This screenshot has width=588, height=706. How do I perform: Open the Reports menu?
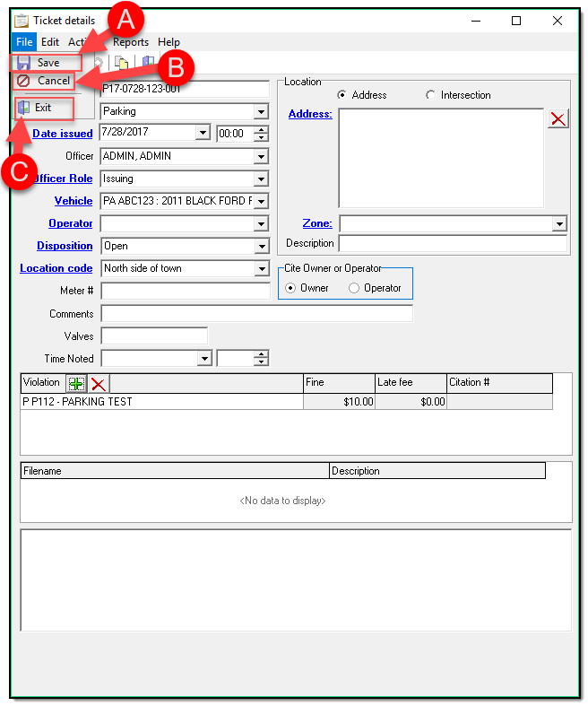pyautogui.click(x=131, y=42)
